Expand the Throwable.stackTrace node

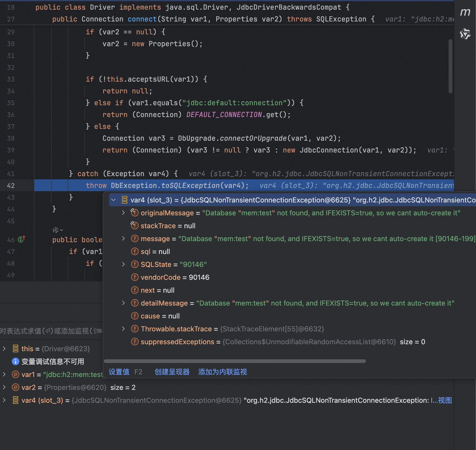tap(123, 329)
